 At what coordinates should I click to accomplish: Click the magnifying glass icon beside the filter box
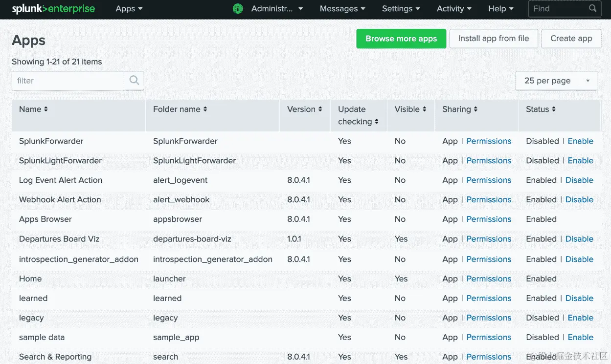(x=134, y=81)
